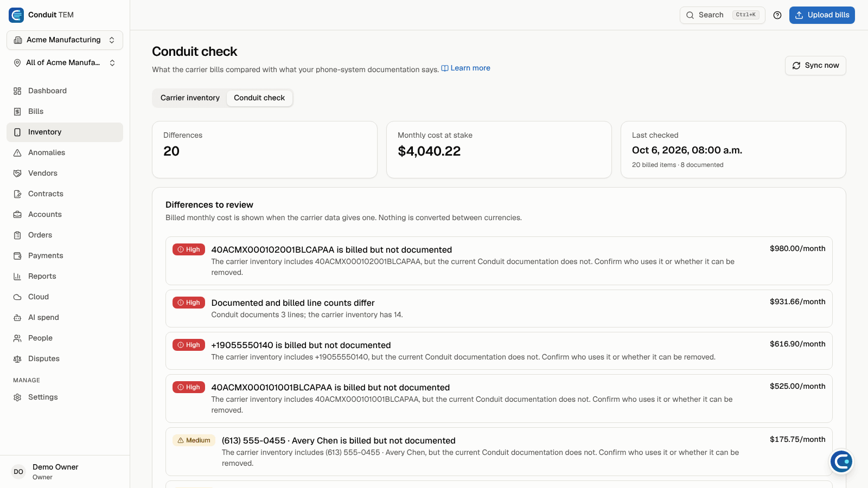Open the Documented and billed line counts differ item
This screenshot has width=868, height=488.
[499, 309]
